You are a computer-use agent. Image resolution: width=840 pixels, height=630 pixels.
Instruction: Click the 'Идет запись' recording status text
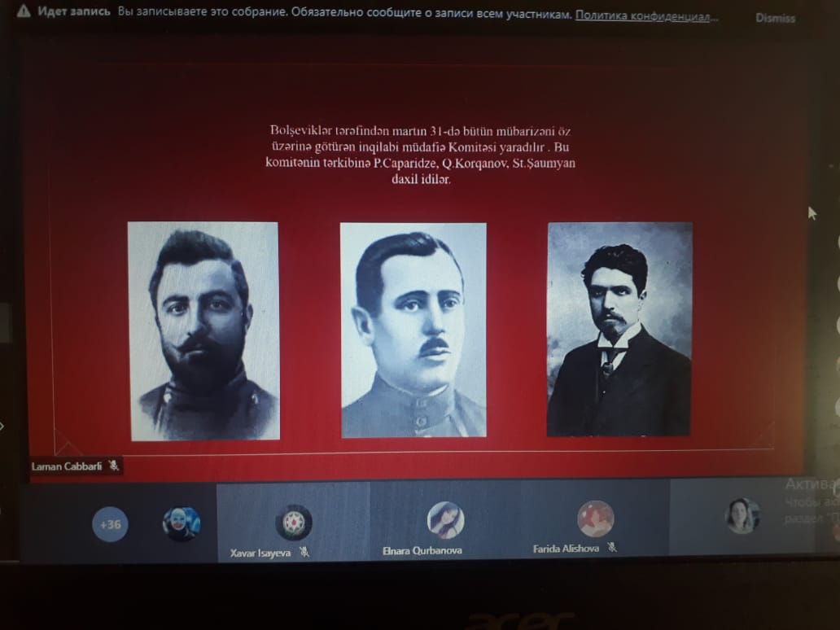pyautogui.click(x=74, y=11)
